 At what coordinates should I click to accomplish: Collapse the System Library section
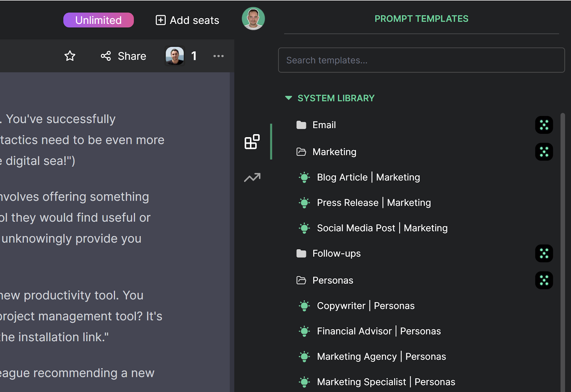point(289,98)
